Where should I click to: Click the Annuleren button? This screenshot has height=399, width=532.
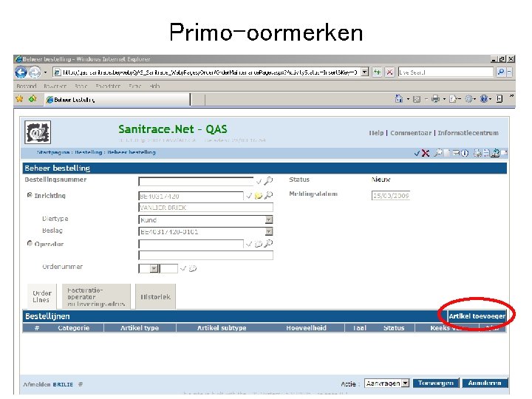[x=485, y=383]
